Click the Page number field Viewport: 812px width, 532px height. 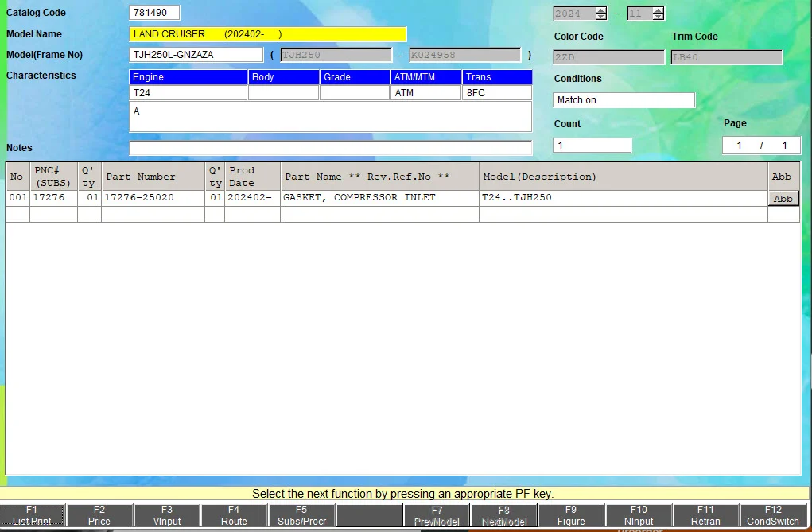[761, 145]
